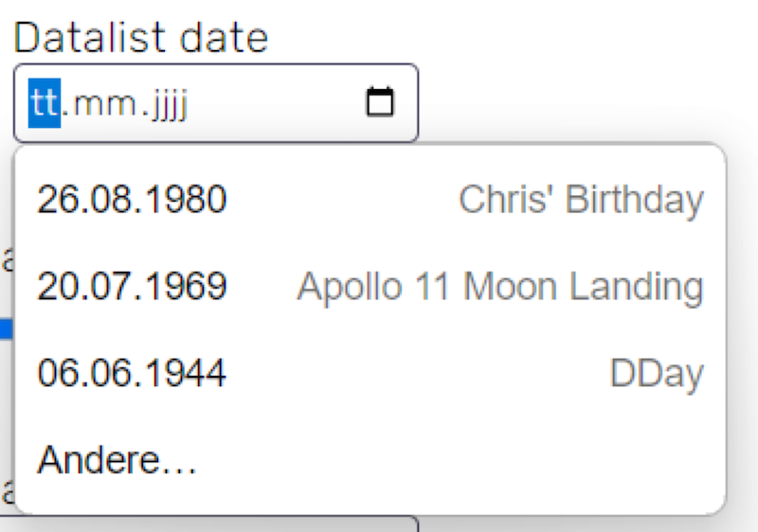Click the dot between tt and mm

click(65, 114)
